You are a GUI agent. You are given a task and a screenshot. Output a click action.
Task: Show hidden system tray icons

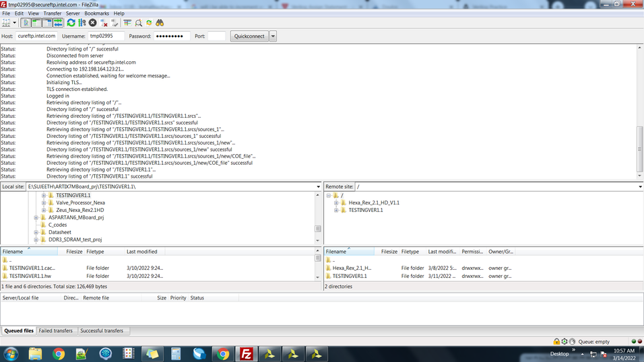(583, 354)
